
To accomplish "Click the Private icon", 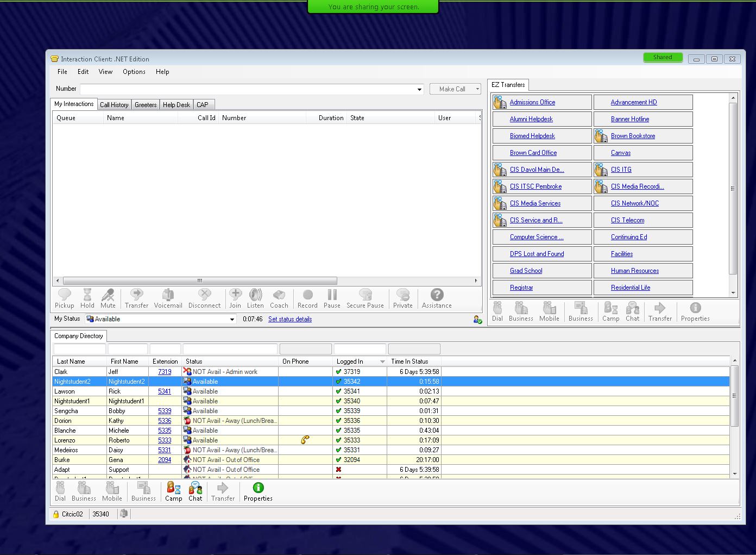I will coord(402,295).
